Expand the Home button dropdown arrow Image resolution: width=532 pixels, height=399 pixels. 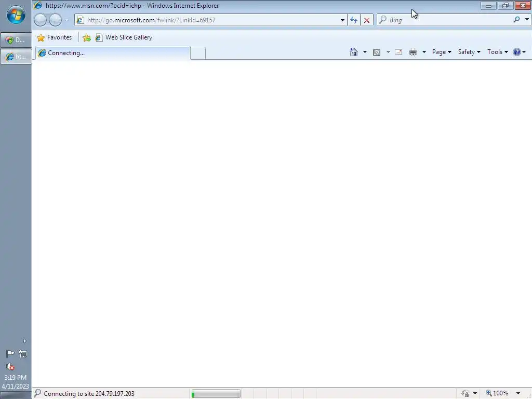pyautogui.click(x=365, y=52)
